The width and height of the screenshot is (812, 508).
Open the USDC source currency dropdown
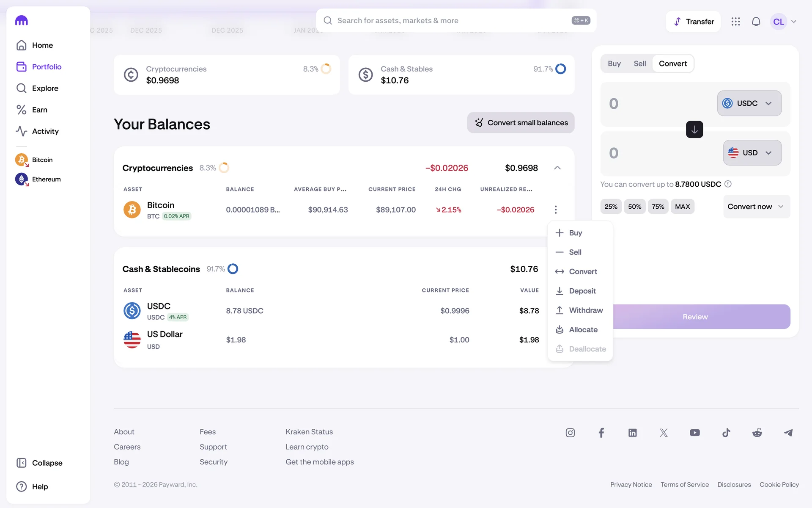[x=749, y=103]
